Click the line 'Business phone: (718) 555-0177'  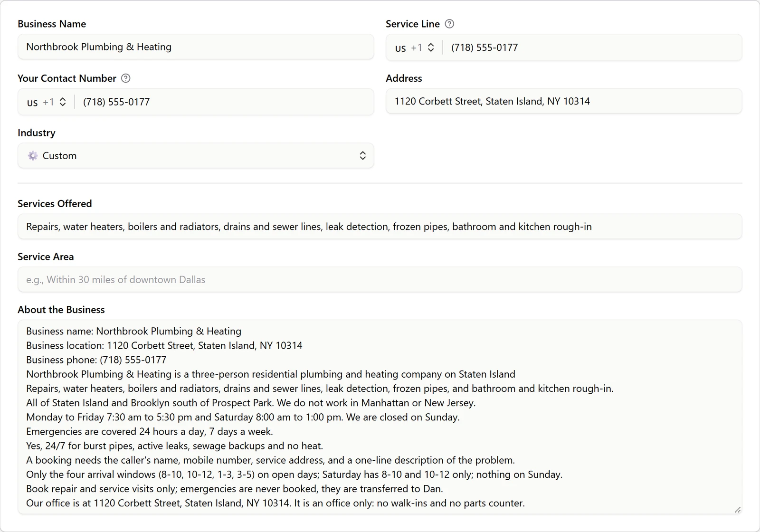click(x=96, y=360)
